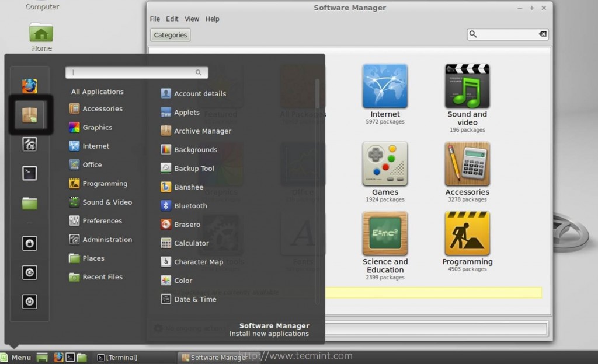Open the Science and Education category
The image size is (598, 364).
385,235
